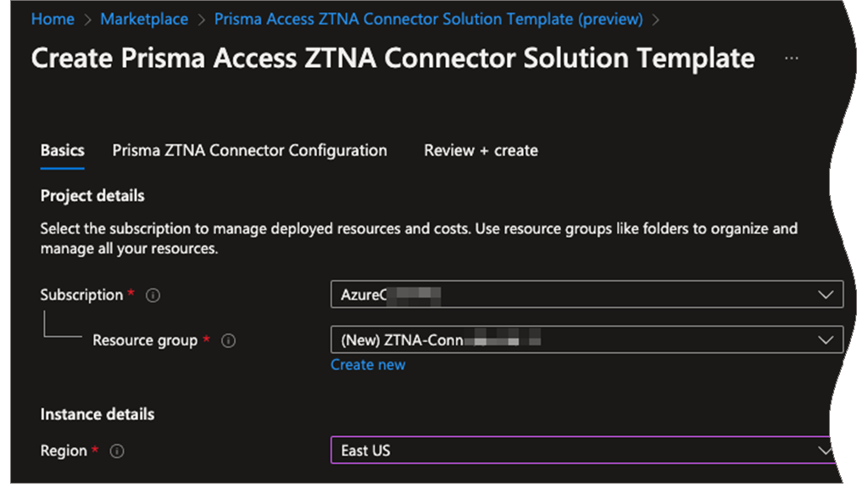868x504 pixels.
Task: Click the Create new resource group link
Action: (x=368, y=365)
